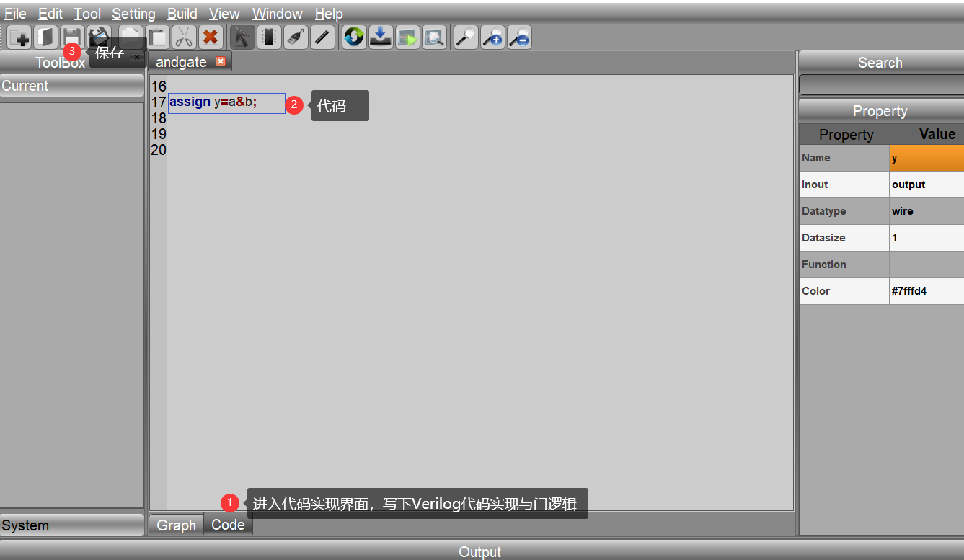Focus the Search input field
The image size is (964, 560).
point(881,85)
